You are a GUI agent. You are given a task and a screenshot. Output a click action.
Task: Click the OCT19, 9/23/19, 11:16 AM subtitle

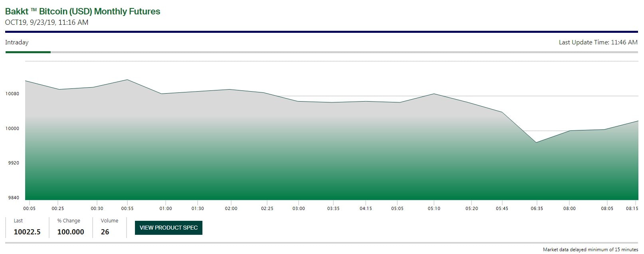(47, 22)
